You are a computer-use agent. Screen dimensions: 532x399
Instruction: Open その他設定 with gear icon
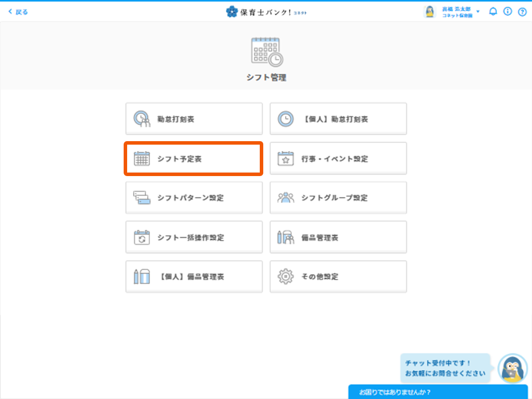click(x=338, y=276)
